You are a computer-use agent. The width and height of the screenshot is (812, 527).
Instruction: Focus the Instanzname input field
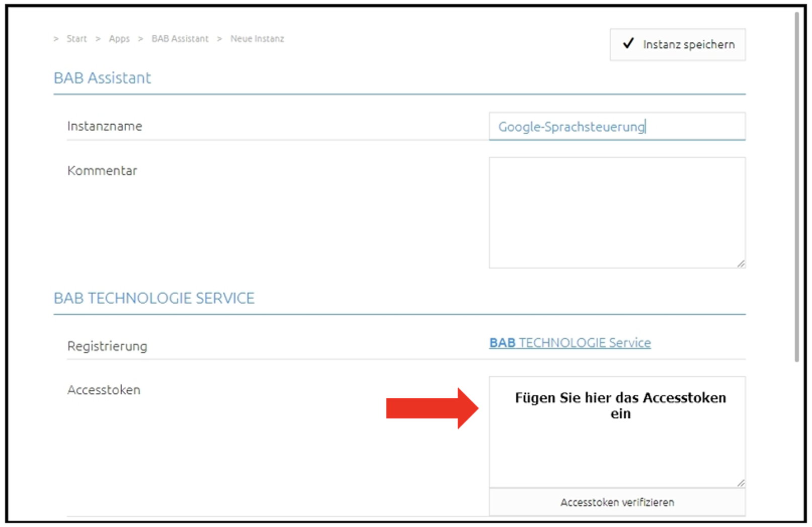617,126
